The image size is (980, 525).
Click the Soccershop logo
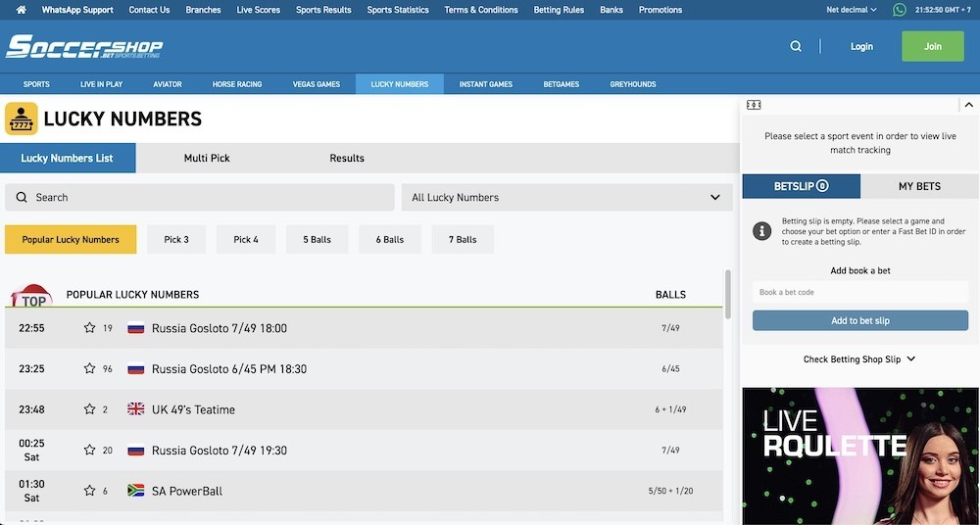pyautogui.click(x=84, y=46)
